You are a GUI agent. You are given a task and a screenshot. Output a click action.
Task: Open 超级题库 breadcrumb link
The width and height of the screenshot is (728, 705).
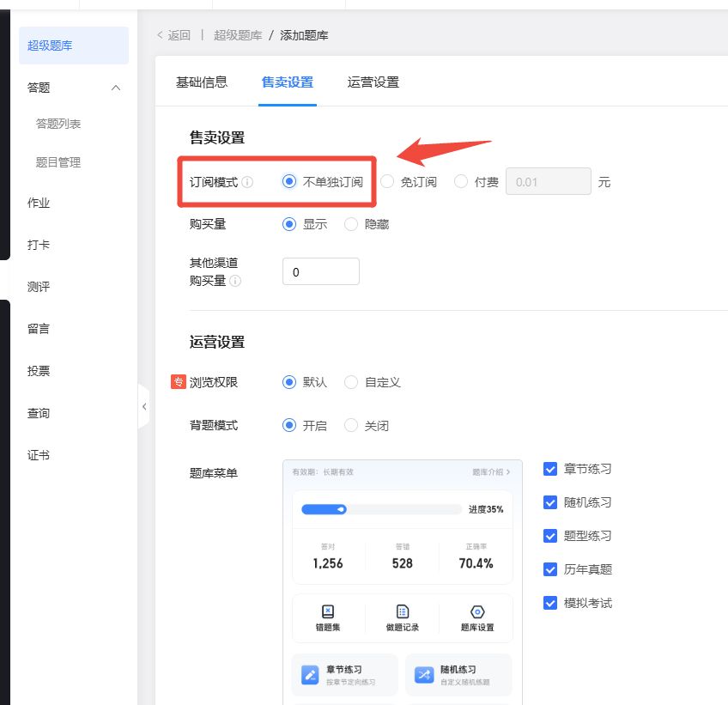(239, 35)
